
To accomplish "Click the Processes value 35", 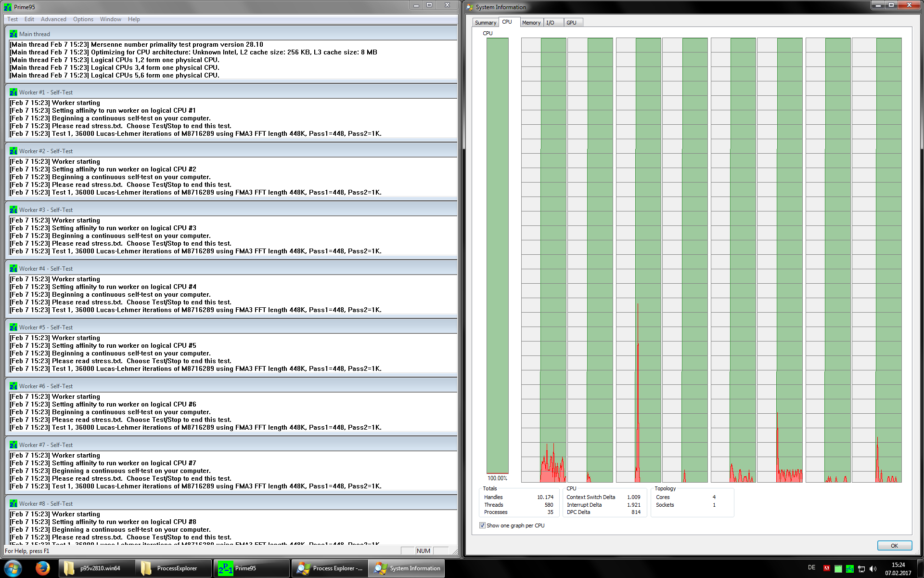I will 550,512.
